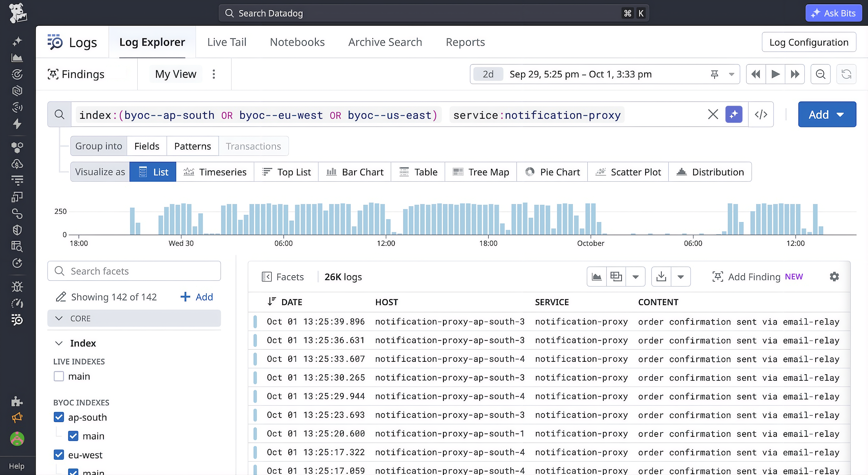
Task: Click the Datadog logo in the sidebar
Action: [x=18, y=13]
